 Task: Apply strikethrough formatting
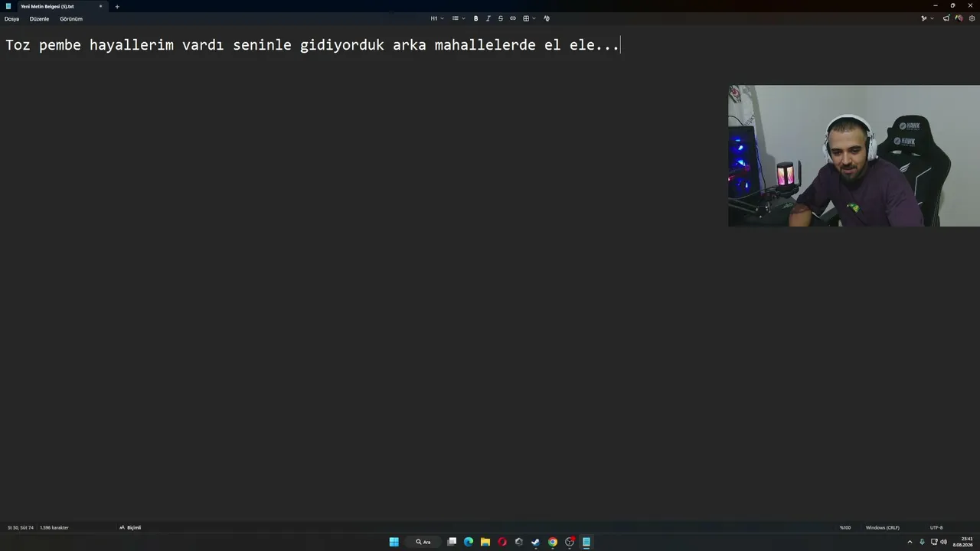pyautogui.click(x=500, y=18)
